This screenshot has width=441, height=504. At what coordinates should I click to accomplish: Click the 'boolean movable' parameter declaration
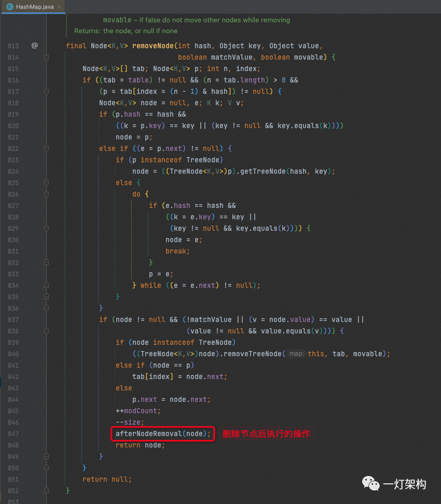[292, 57]
